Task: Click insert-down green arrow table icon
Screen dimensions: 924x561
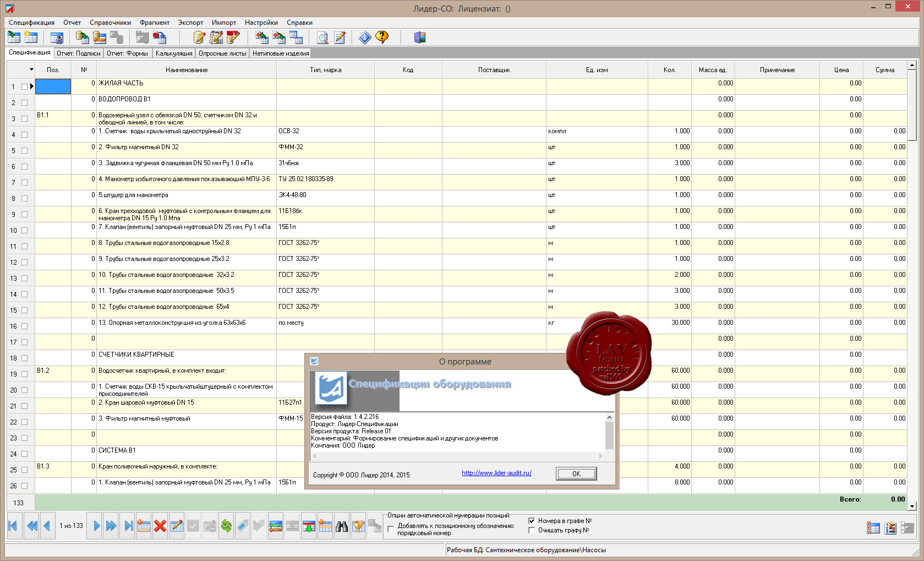Action: point(309,526)
